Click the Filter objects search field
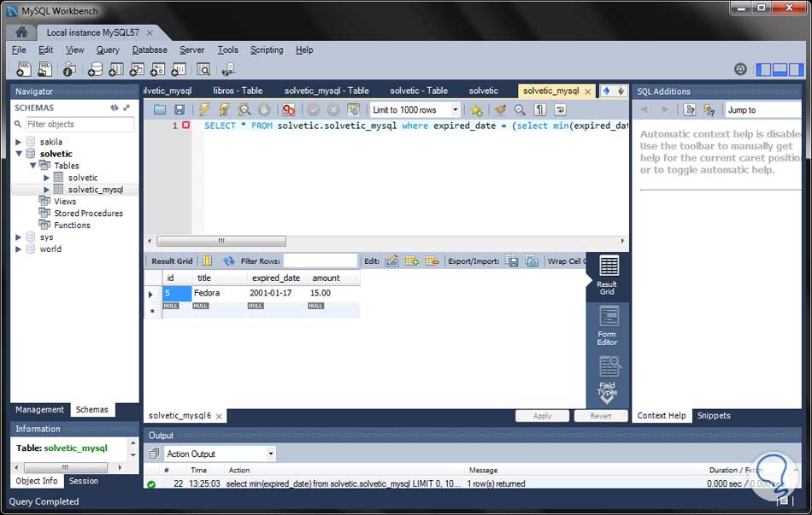Viewport: 812px width, 515px height. pyautogui.click(x=79, y=124)
